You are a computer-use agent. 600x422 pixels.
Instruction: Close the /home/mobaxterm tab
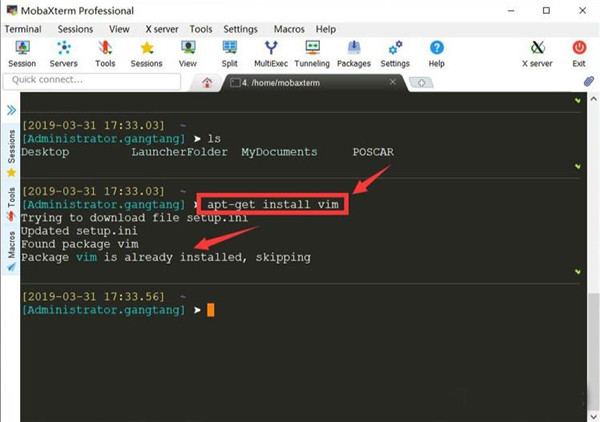(392, 82)
